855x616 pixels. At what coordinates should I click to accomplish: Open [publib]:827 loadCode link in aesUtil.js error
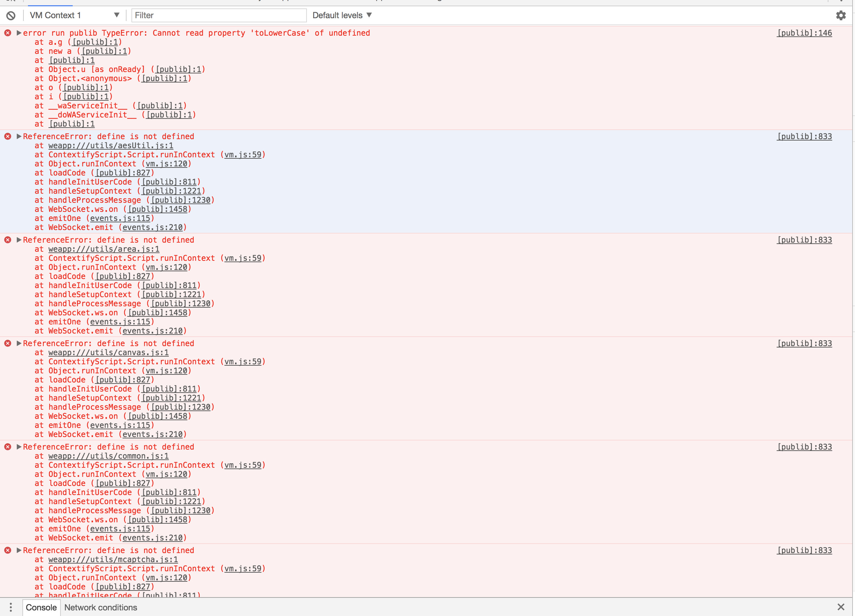pyautogui.click(x=123, y=173)
